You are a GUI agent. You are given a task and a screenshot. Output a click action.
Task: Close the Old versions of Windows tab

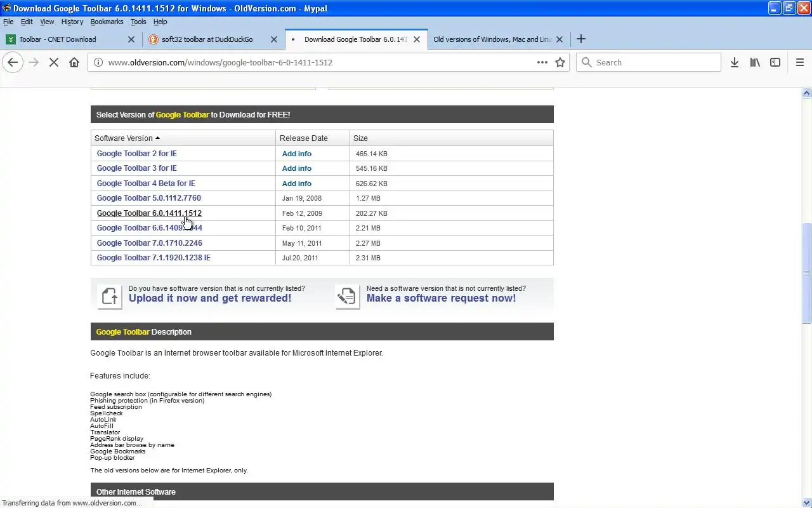[560, 39]
